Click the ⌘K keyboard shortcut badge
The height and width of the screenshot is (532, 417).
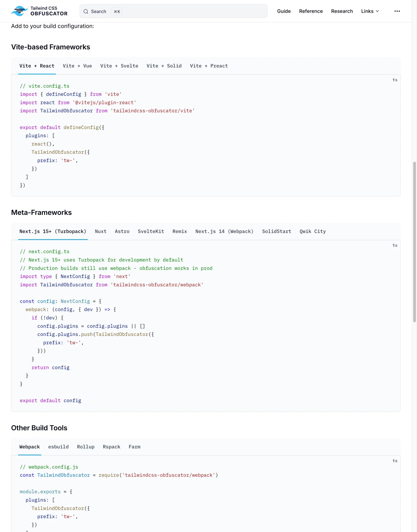click(x=117, y=11)
